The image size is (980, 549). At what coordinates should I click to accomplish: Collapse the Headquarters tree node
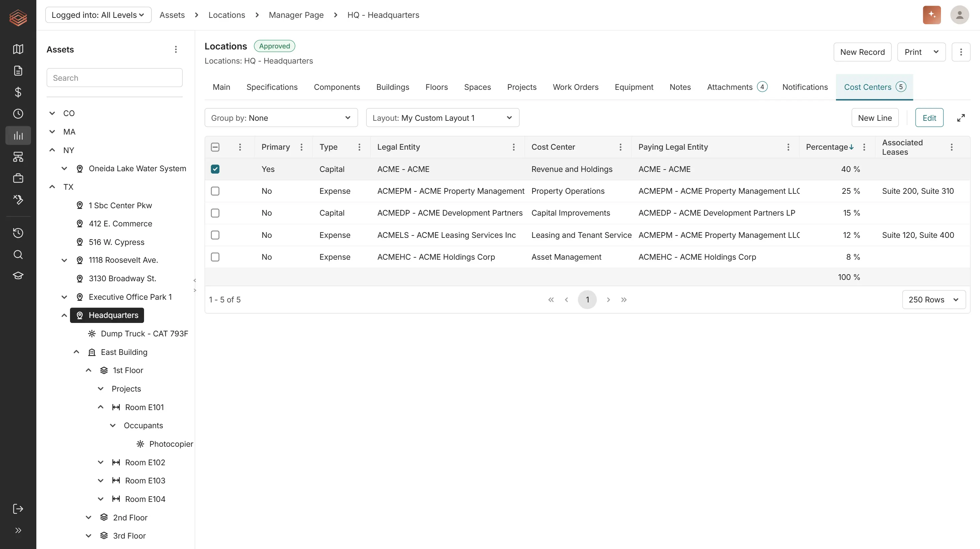(64, 315)
